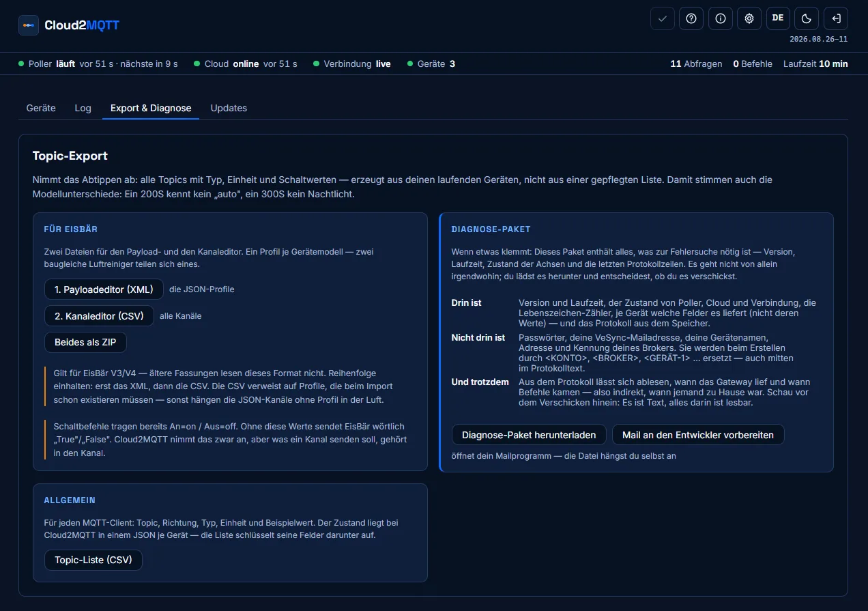Download the 1. Payloadeditor (XML) file
The width and height of the screenshot is (868, 611).
tap(104, 289)
